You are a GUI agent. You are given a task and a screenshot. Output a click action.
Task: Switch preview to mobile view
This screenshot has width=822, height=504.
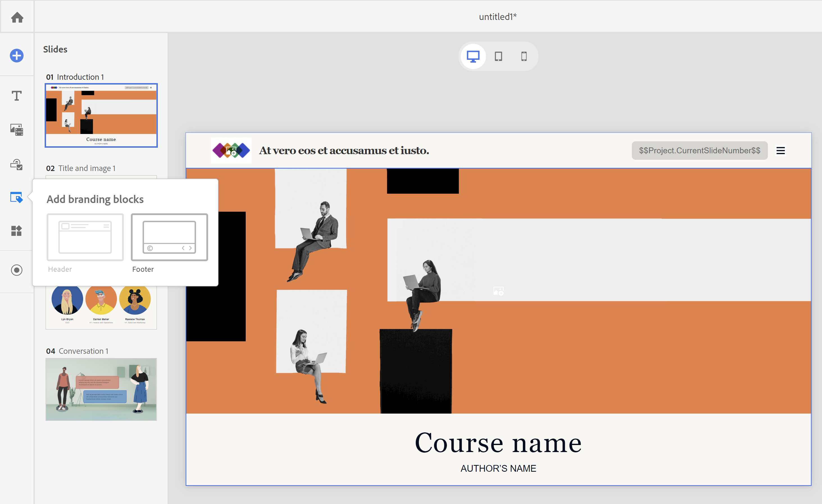523,56
